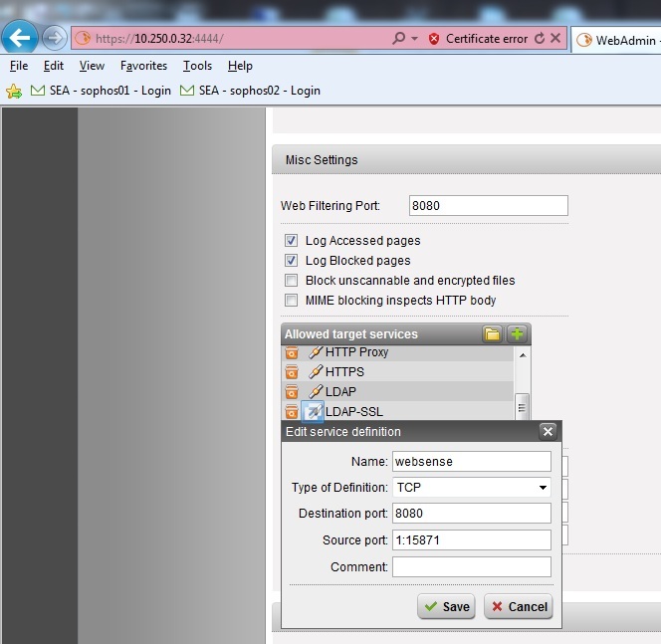
Task: Click the address bar URL text
Action: click(x=159, y=39)
